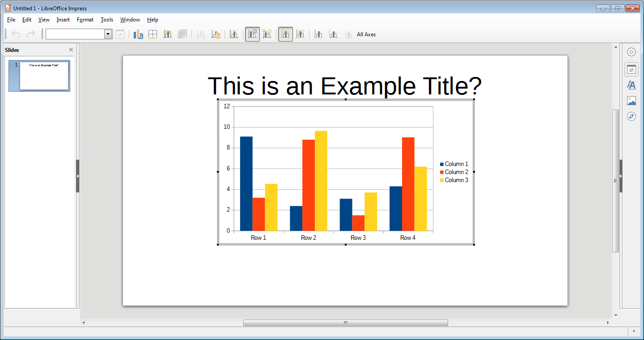Click the All Axes button

coord(366,34)
